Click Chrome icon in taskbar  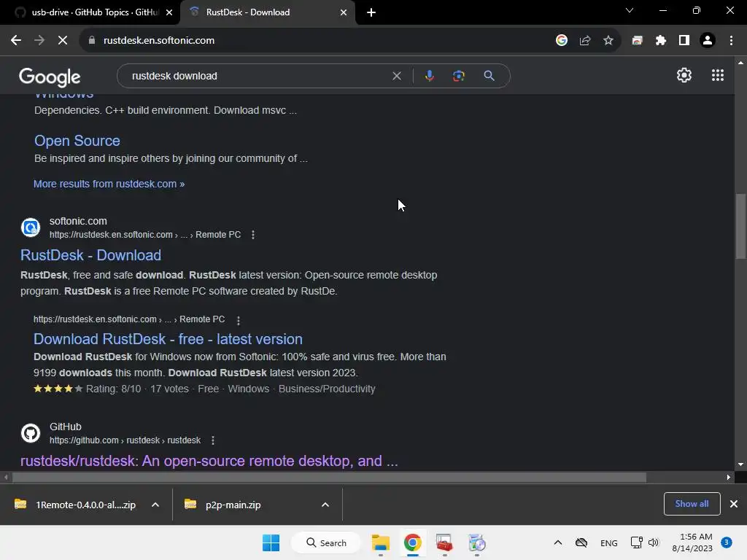[x=413, y=542]
